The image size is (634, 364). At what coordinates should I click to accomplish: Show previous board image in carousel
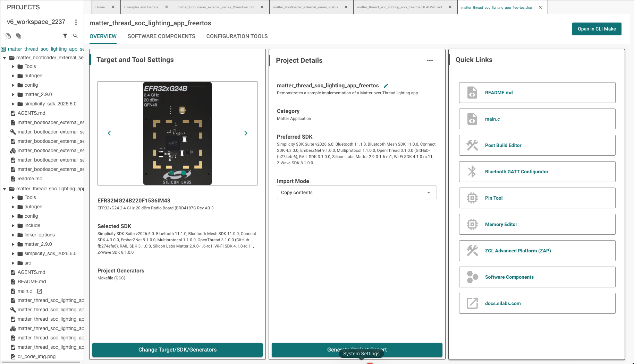(109, 133)
